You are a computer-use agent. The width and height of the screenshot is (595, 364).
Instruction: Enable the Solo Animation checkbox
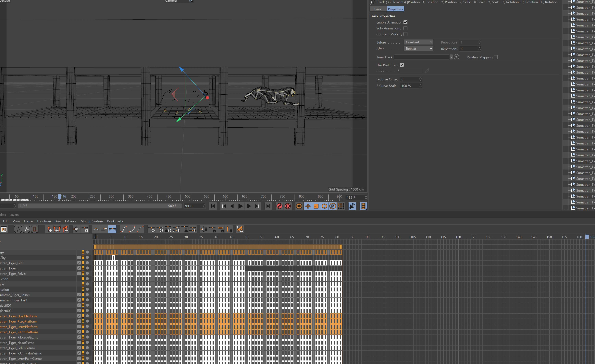405,28
